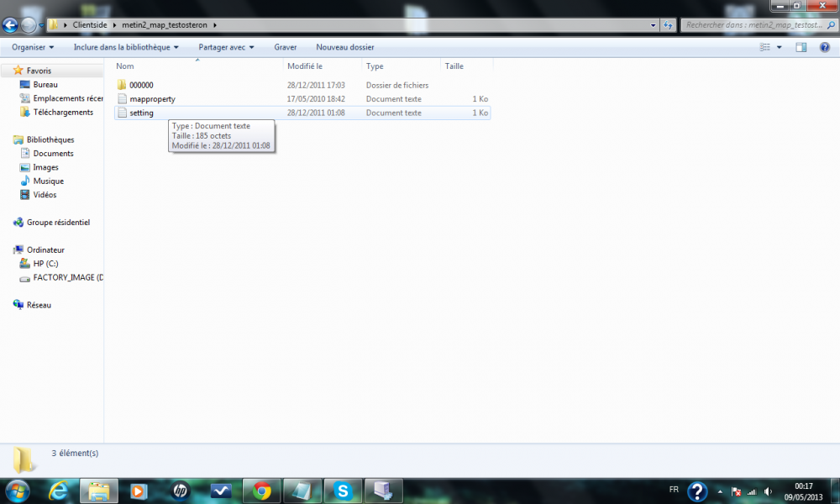
Task: Toggle the preview pane icon
Action: tap(801, 47)
